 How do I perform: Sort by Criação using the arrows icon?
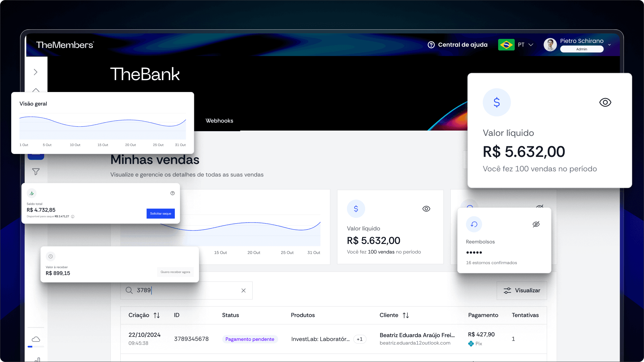(x=157, y=316)
